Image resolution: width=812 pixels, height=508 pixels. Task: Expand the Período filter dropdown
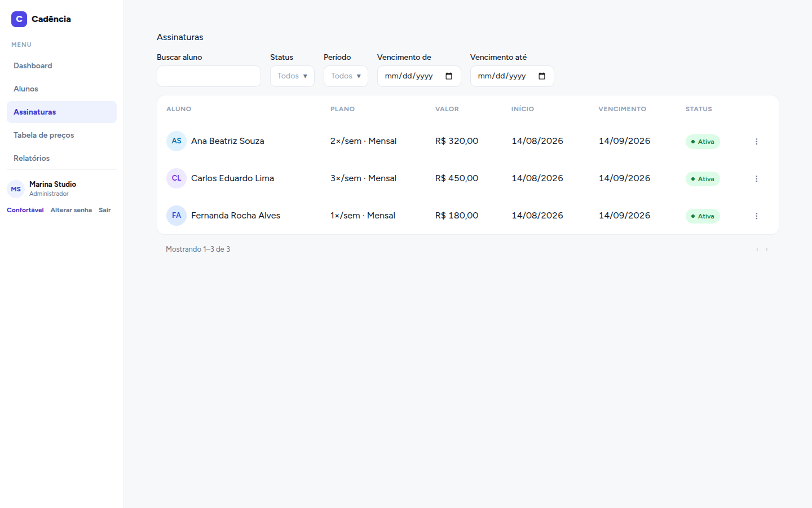pyautogui.click(x=346, y=76)
